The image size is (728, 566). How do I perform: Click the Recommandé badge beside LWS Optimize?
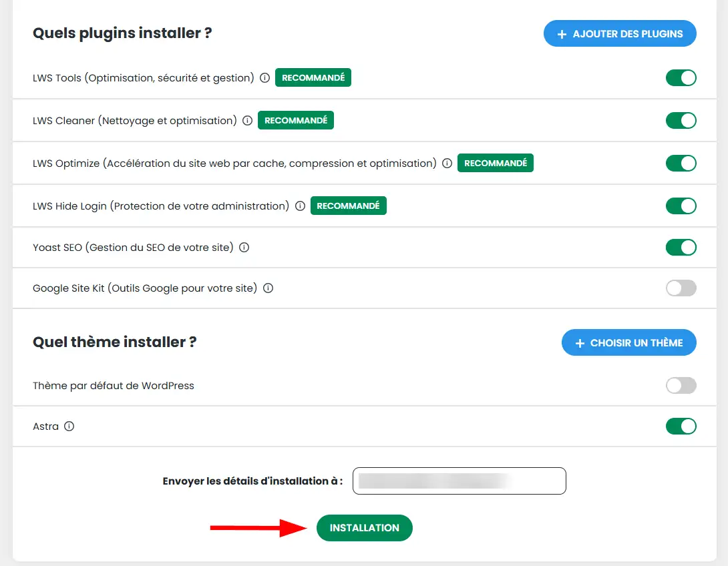[496, 163]
